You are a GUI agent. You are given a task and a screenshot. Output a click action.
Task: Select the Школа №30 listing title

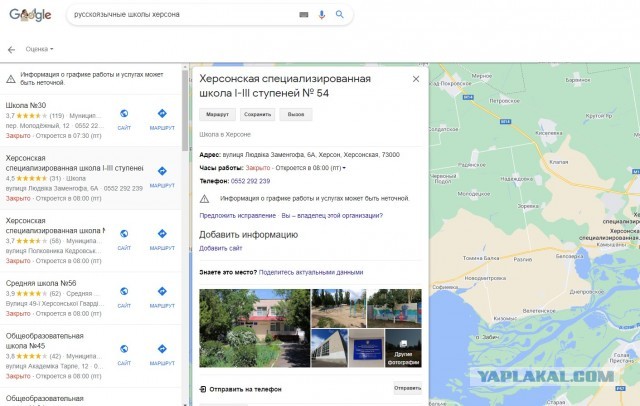point(26,105)
